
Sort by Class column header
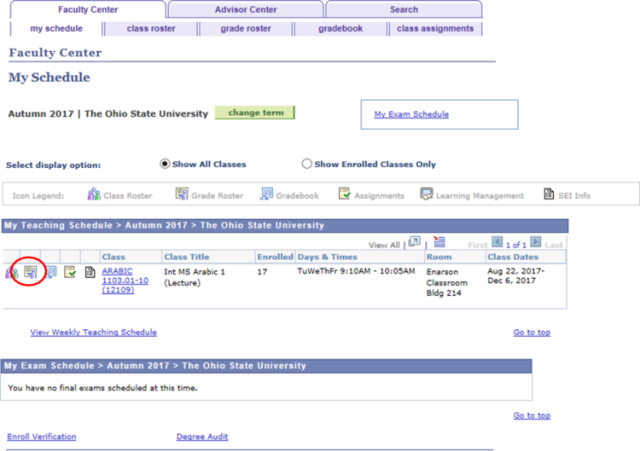(x=113, y=257)
